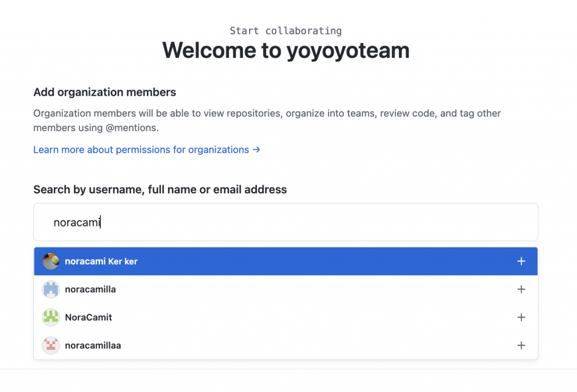This screenshot has width=577, height=392.
Task: Click the green identicon avatar of NoraCamit
Action: point(51,318)
